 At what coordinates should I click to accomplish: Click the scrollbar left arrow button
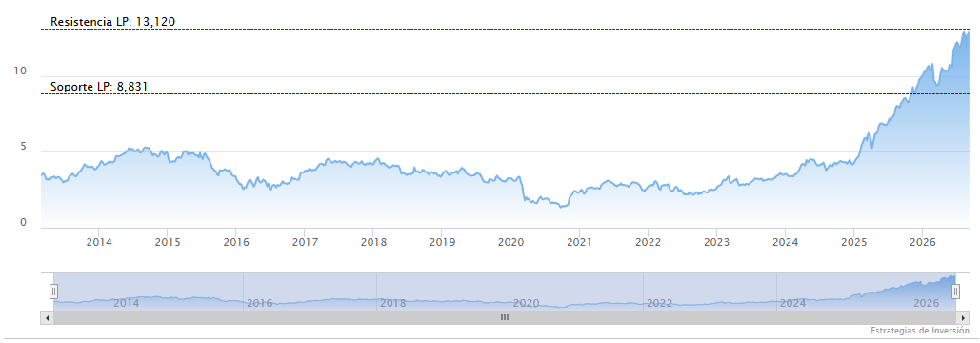pyautogui.click(x=46, y=317)
